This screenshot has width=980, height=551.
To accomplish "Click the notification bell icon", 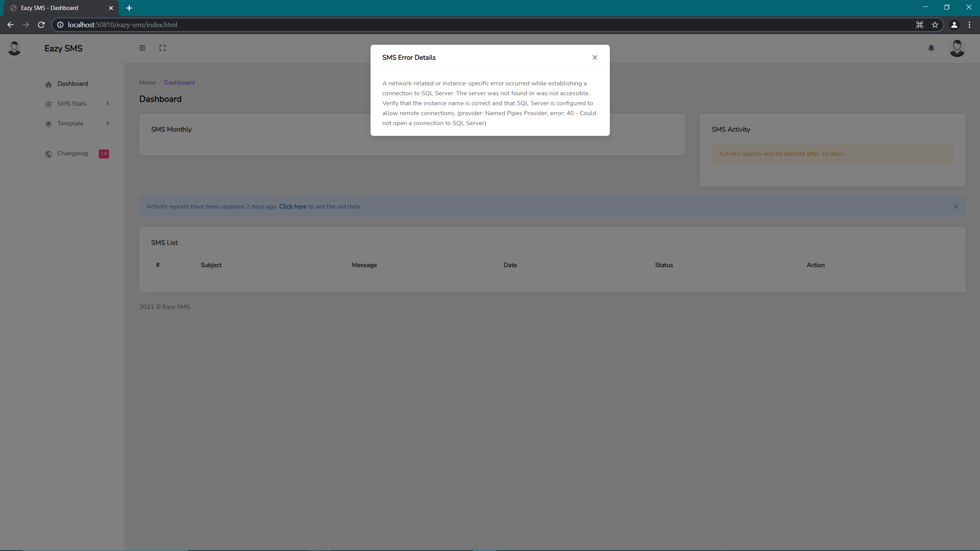I will (931, 48).
